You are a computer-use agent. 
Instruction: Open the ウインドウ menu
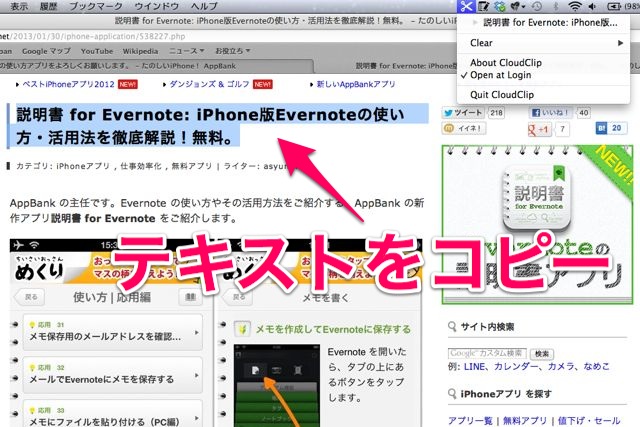click(157, 6)
